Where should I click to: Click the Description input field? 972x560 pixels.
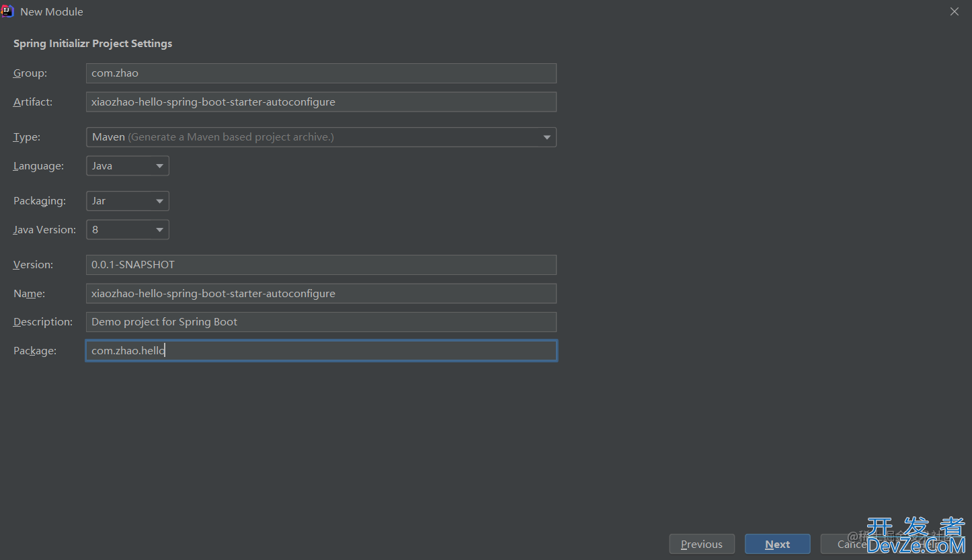click(321, 322)
